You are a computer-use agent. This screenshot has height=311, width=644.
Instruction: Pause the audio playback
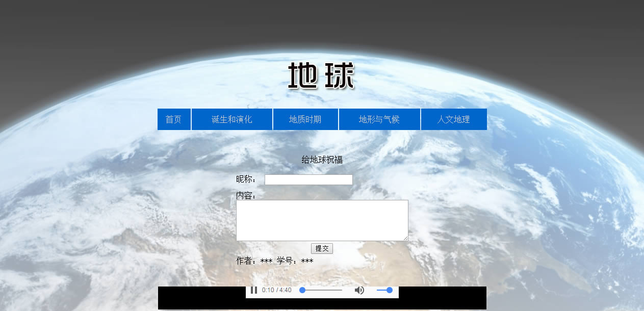254,290
